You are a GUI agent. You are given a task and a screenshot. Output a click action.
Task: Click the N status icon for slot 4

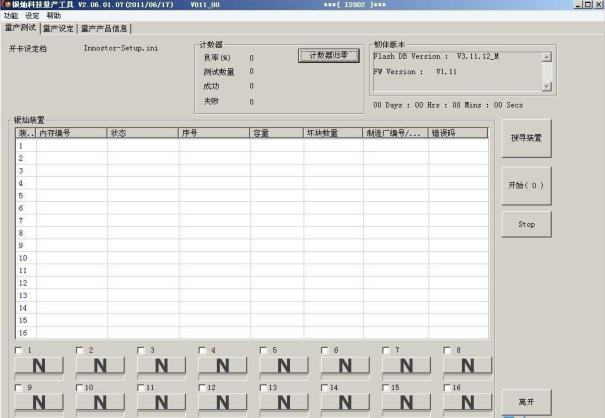[x=222, y=366]
